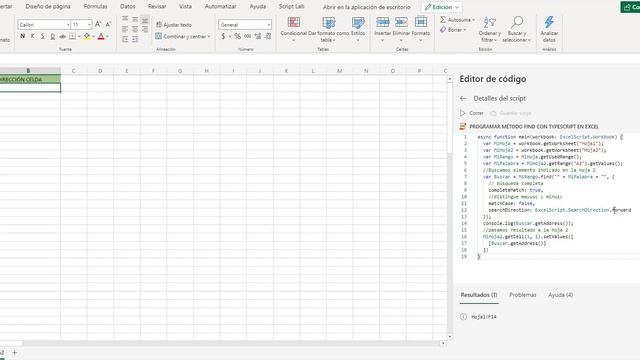
Task: Align text to middle
Action: pyautogui.click(x=135, y=19)
